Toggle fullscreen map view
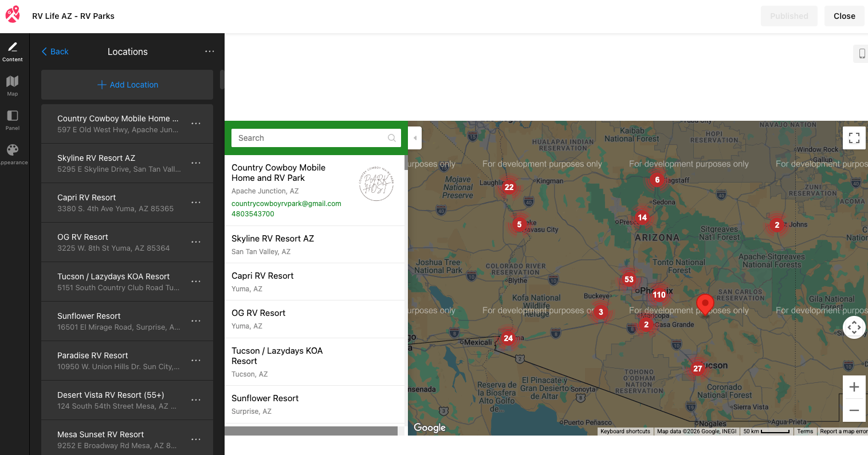 pos(854,138)
